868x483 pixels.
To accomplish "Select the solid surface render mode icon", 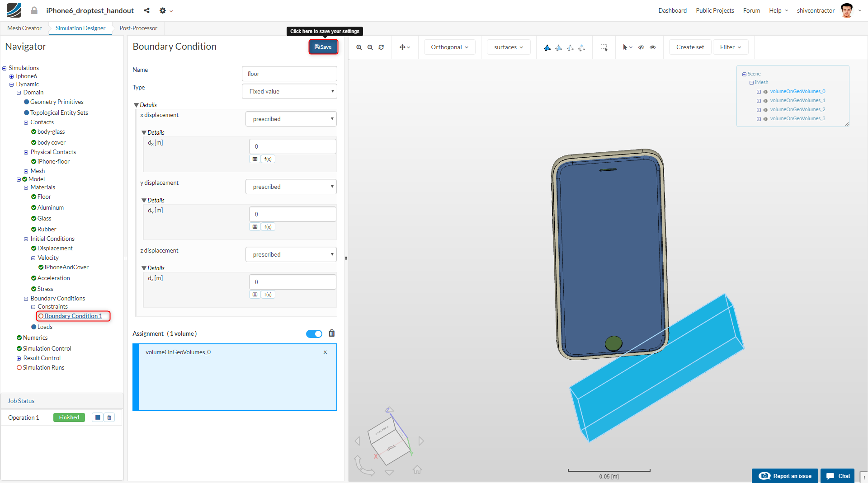I will 547,47.
